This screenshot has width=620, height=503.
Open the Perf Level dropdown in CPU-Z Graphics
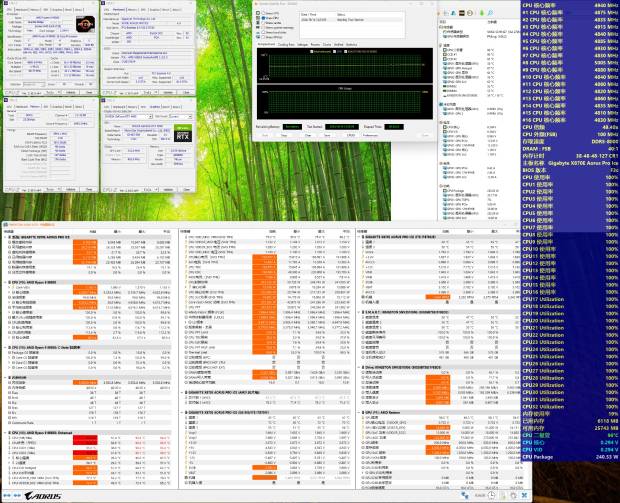pos(180,117)
